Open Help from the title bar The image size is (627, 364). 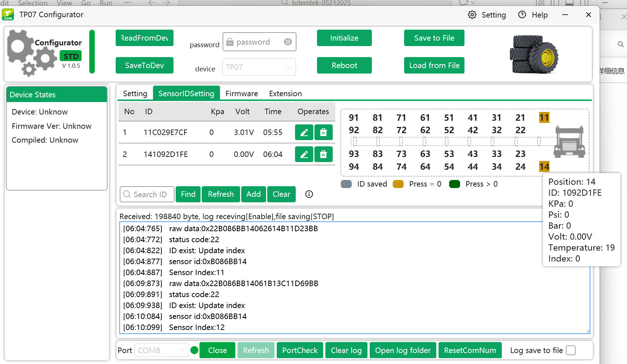[x=522, y=15]
